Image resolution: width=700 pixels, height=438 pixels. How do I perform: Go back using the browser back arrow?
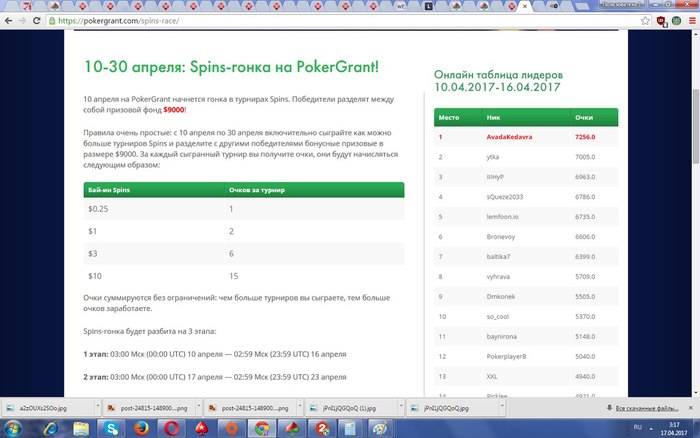click(x=8, y=21)
